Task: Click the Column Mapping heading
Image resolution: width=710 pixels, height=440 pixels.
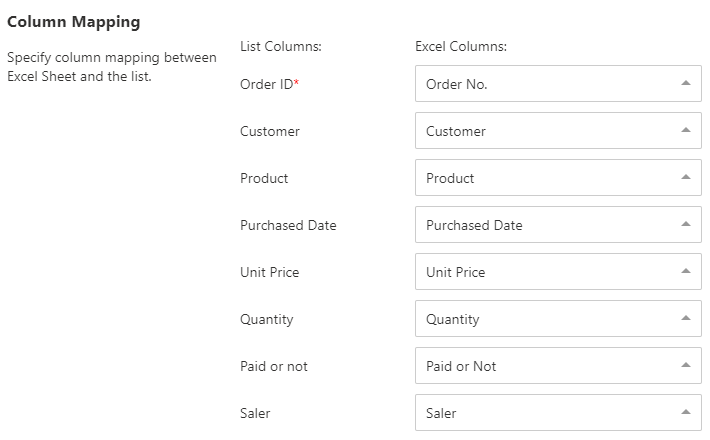Action: [x=74, y=22]
